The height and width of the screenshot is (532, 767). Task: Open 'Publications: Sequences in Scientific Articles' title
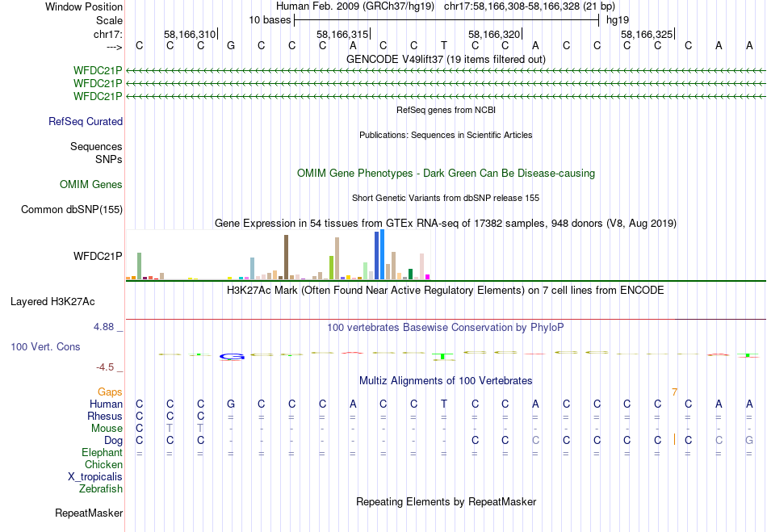(x=446, y=135)
